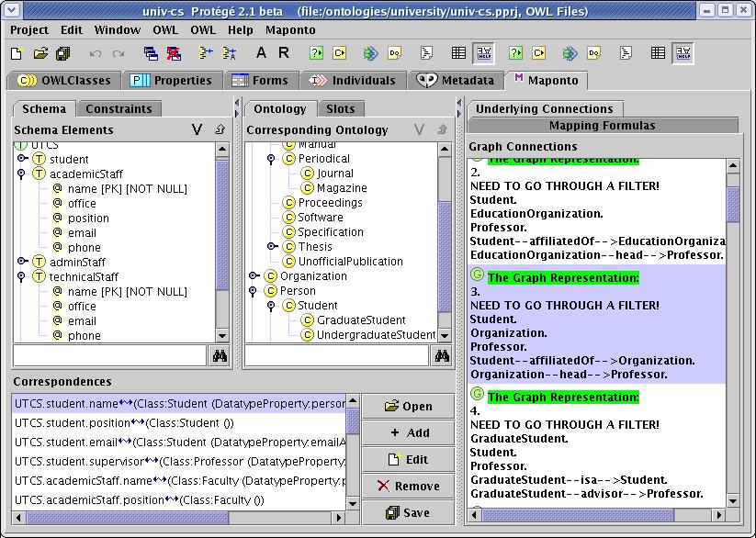756x538 pixels.
Task: Click the open folder toolbar icon
Action: (x=40, y=53)
